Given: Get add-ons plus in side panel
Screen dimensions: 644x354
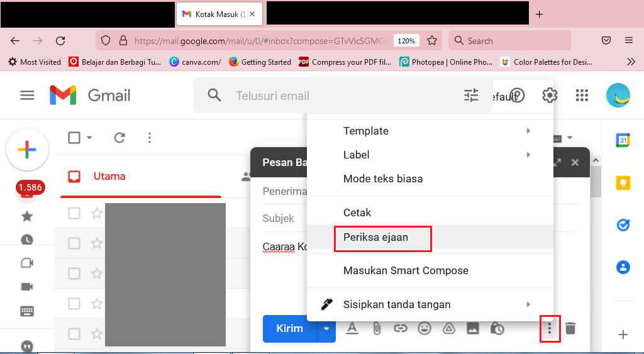Looking at the screenshot, I should [x=623, y=335].
